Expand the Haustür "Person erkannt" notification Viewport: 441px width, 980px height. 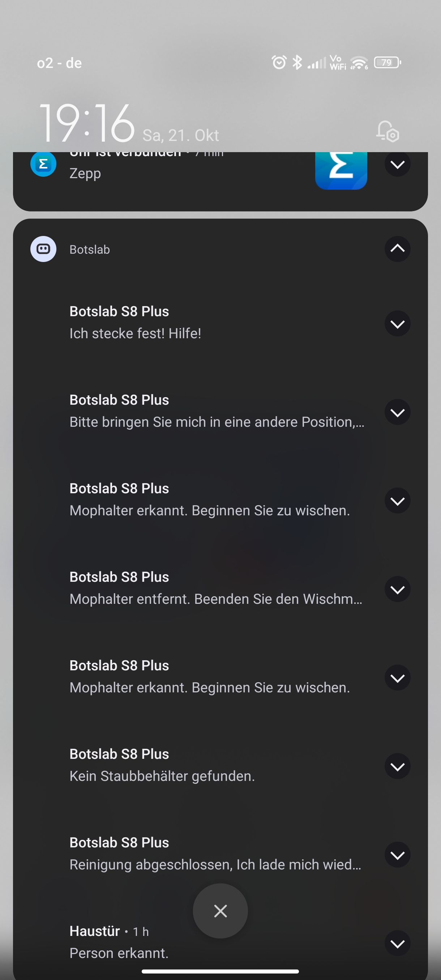pyautogui.click(x=397, y=944)
